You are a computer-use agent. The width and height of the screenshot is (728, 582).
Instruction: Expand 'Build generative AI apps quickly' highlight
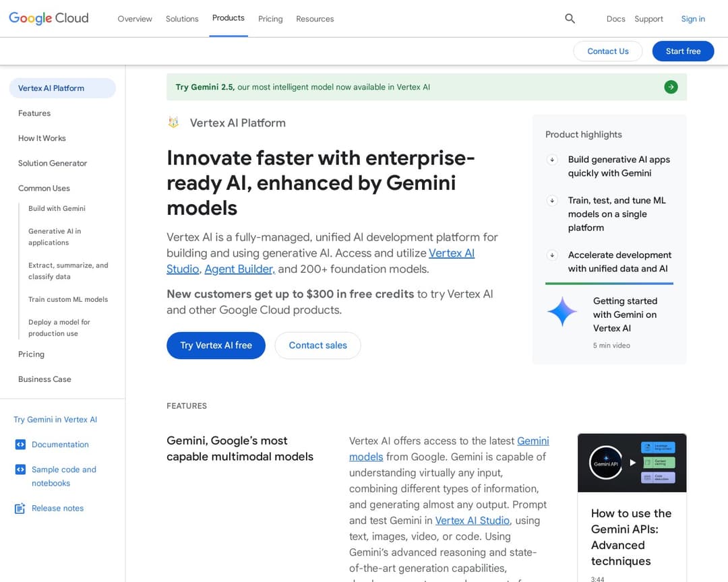pyautogui.click(x=552, y=160)
